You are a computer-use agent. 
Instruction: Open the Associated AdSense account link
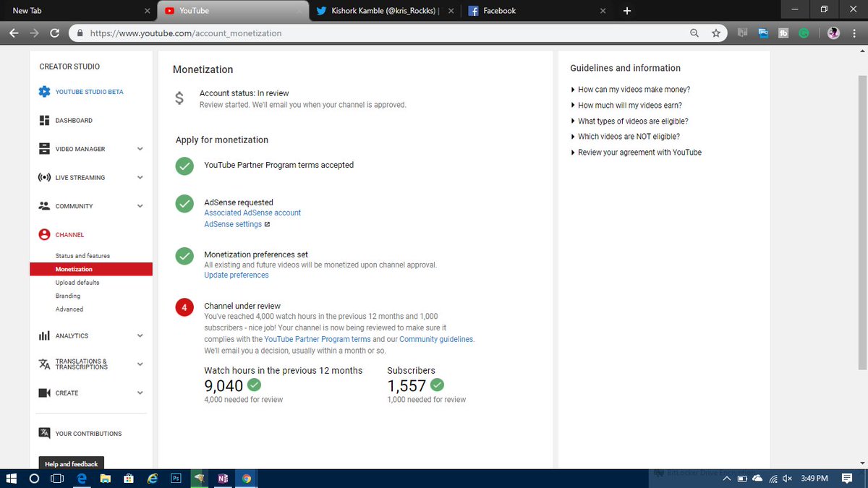[x=252, y=213]
